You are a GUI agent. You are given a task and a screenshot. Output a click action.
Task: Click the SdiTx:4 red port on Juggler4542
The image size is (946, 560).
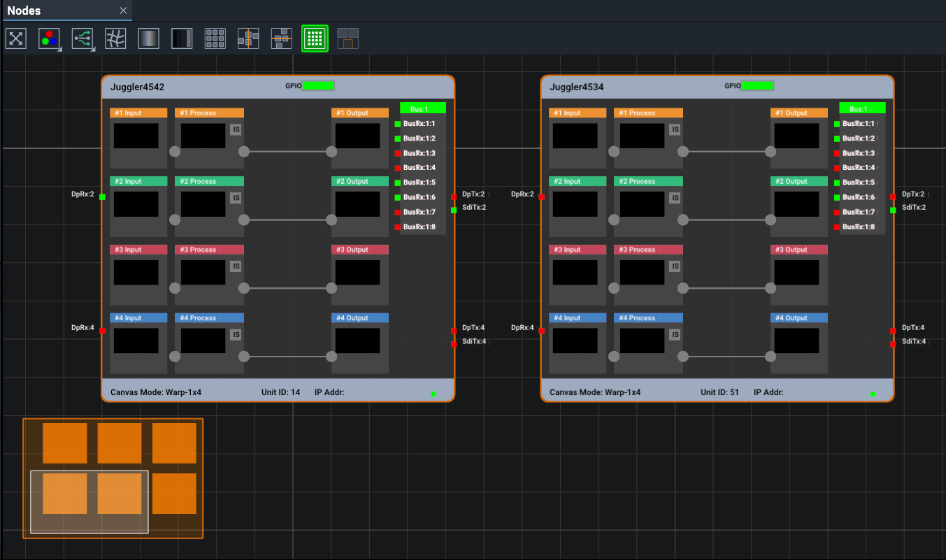454,343
